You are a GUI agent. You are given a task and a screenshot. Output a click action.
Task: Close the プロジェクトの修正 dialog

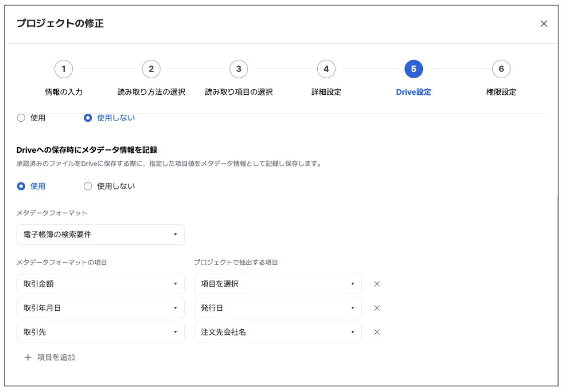point(544,24)
